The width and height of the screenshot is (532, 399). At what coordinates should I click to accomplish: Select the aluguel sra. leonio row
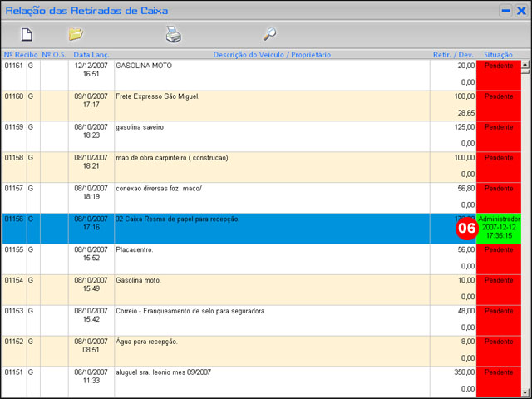(x=249, y=380)
